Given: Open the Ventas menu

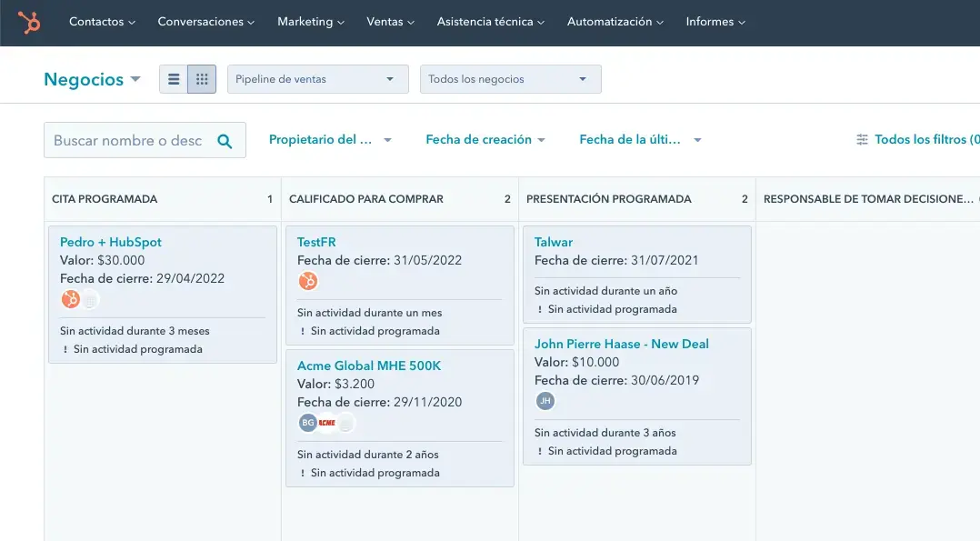Looking at the screenshot, I should pos(390,22).
